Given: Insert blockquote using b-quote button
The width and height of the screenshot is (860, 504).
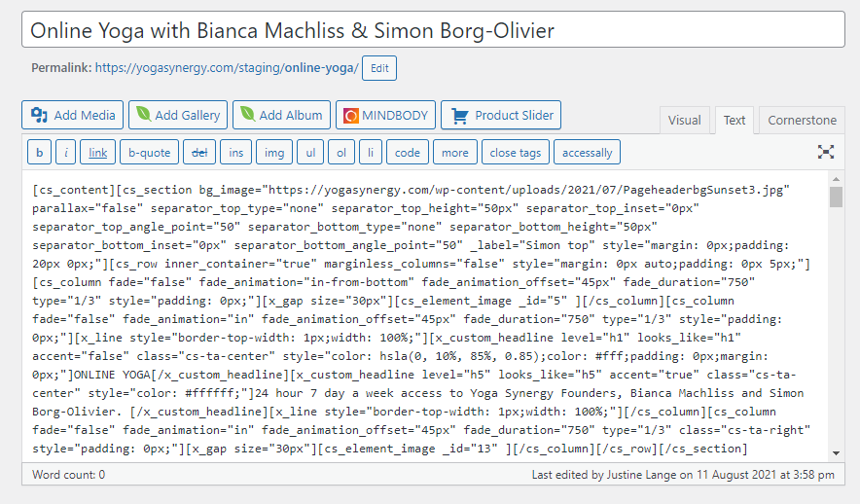Looking at the screenshot, I should pyautogui.click(x=149, y=153).
